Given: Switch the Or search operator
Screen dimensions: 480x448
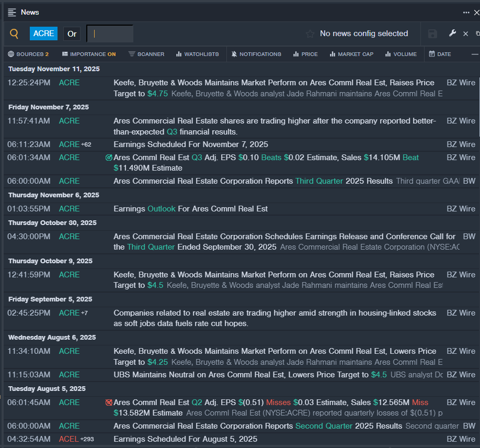Looking at the screenshot, I should click(72, 33).
